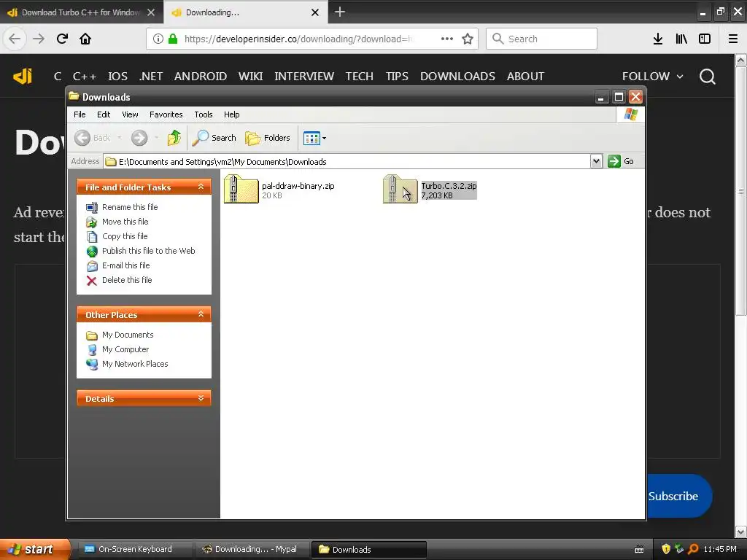747x560 pixels.
Task: Open View menu in Downloads window
Action: coord(130,114)
